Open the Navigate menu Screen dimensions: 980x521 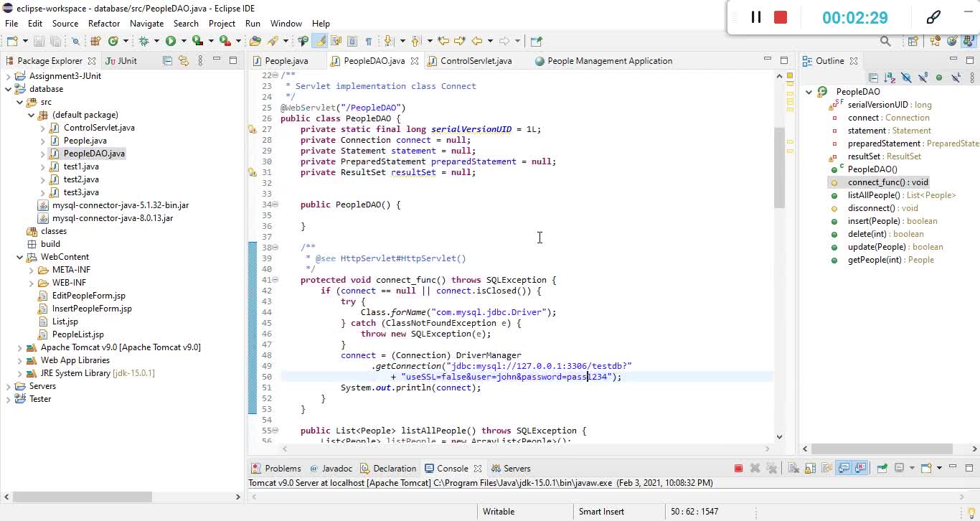pyautogui.click(x=146, y=24)
